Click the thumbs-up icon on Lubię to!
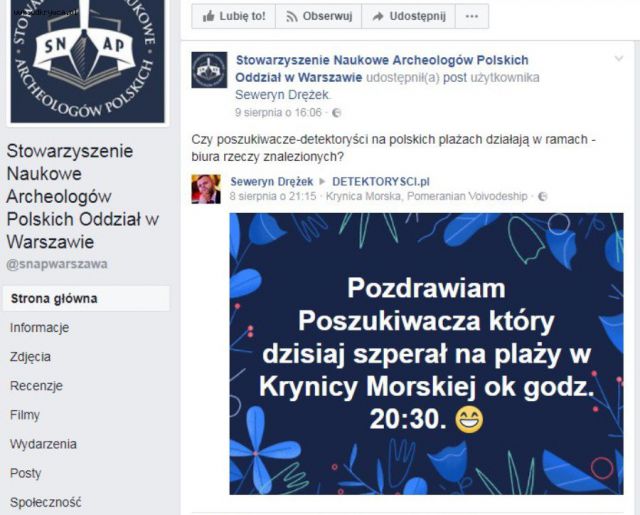Screen dimensions: 640x515 pos(209,16)
